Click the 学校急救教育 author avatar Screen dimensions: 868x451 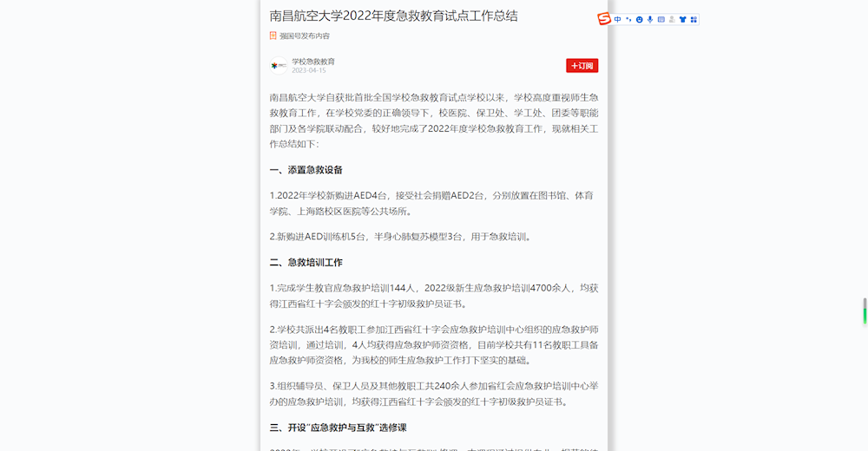(278, 66)
